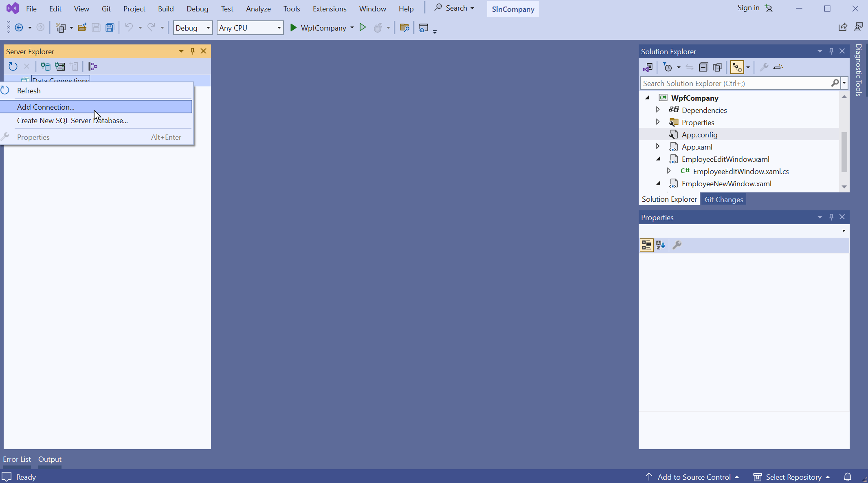Screen dimensions: 868x483
Task: Click Connect to Database icon in Server Explorer
Action: click(46, 66)
